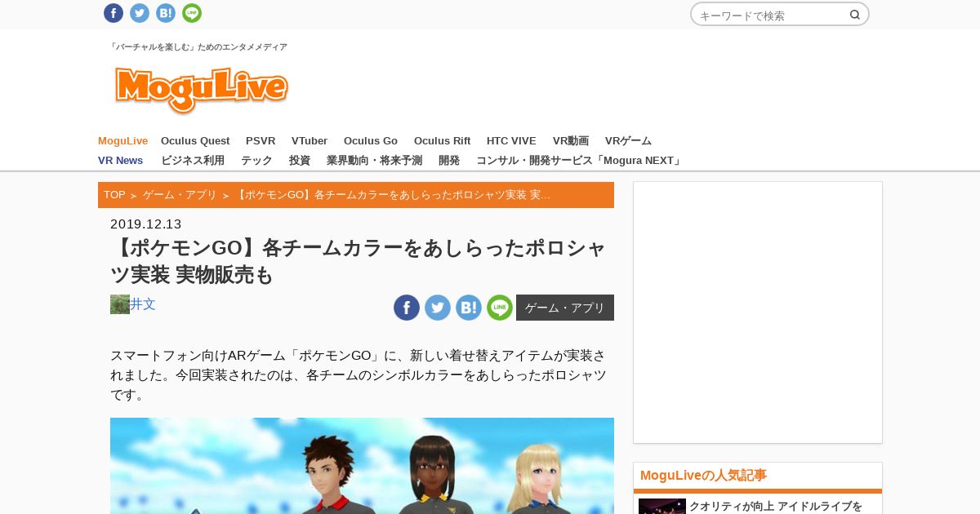Open VR News menu item
The width and height of the screenshot is (980, 514).
120,161
